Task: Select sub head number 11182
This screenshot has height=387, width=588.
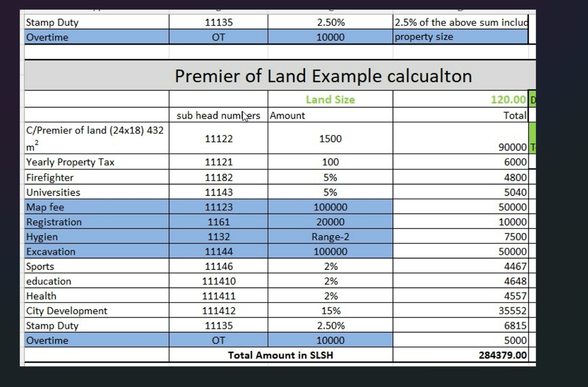Action: 219,177
